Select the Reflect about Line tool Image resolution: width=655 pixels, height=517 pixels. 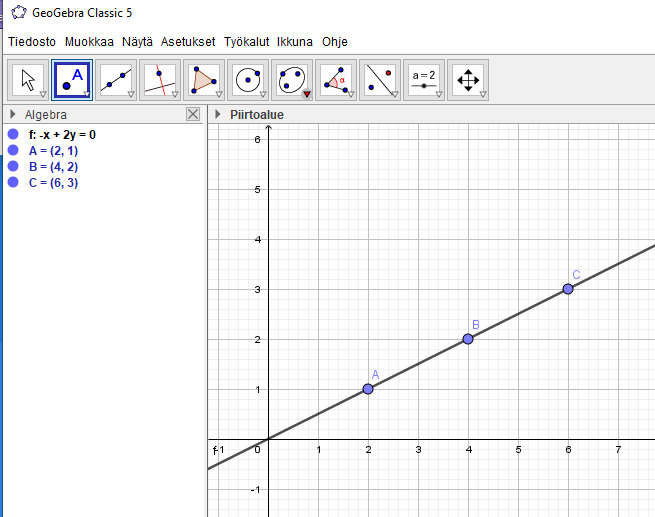click(380, 79)
